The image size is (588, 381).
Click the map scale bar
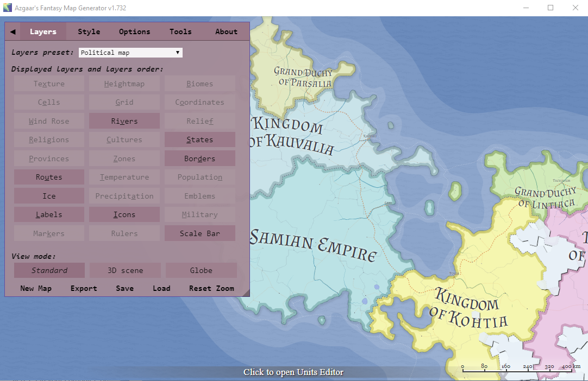(x=521, y=367)
